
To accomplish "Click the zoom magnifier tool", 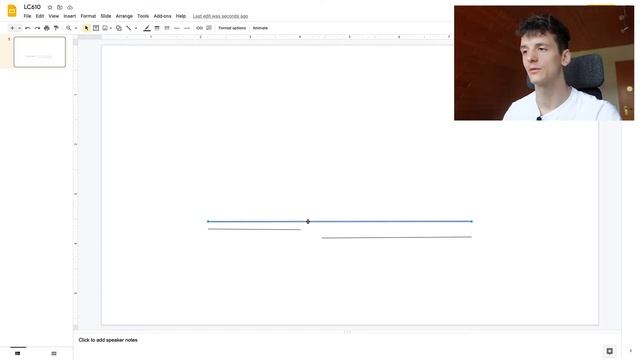I will click(69, 28).
